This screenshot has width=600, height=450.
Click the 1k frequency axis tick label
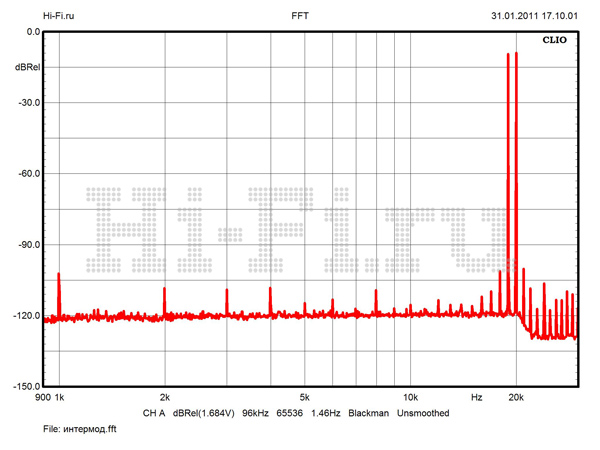59,397
